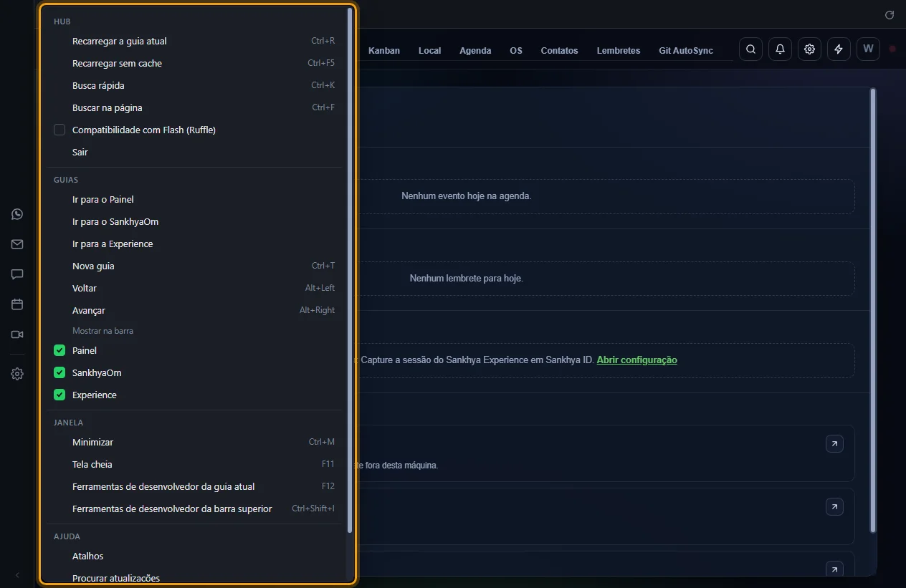Open the first card's external arrow icon
Image resolution: width=906 pixels, height=588 pixels.
[834, 444]
